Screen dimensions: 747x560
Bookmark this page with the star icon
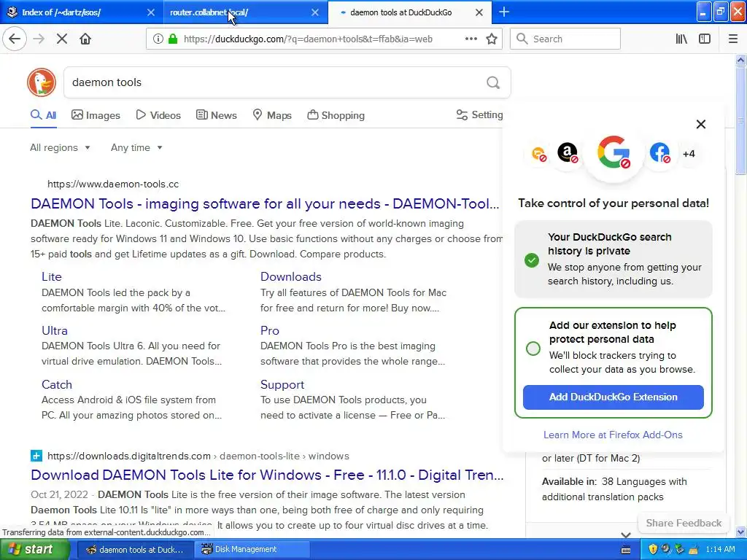[492, 39]
